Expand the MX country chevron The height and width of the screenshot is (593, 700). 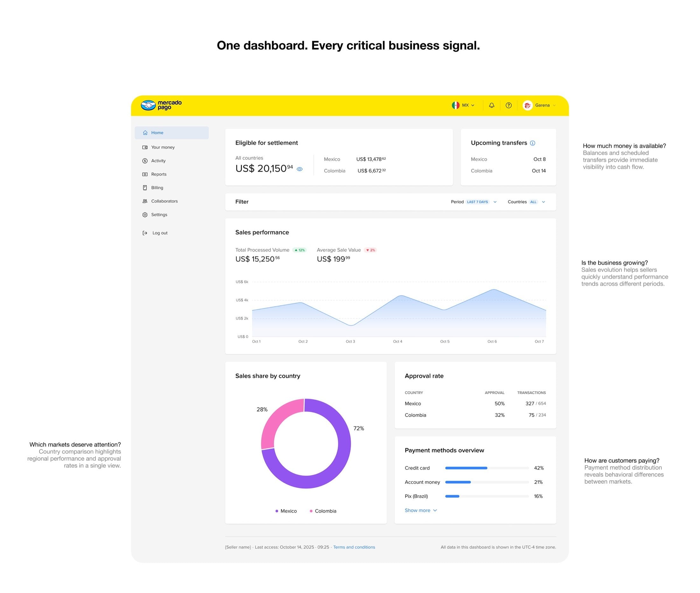click(472, 105)
